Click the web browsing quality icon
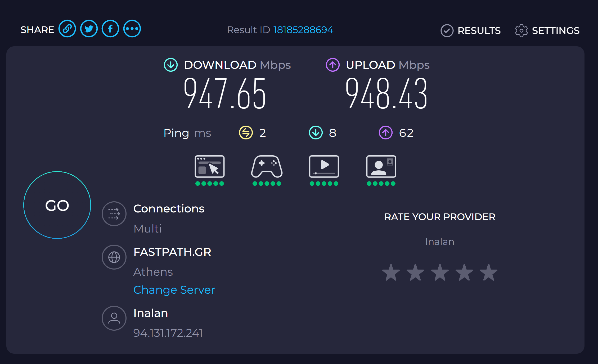598x364 pixels. [209, 167]
